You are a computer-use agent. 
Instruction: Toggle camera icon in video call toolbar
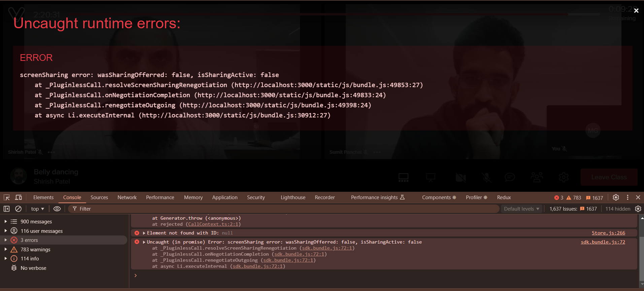[x=461, y=177]
